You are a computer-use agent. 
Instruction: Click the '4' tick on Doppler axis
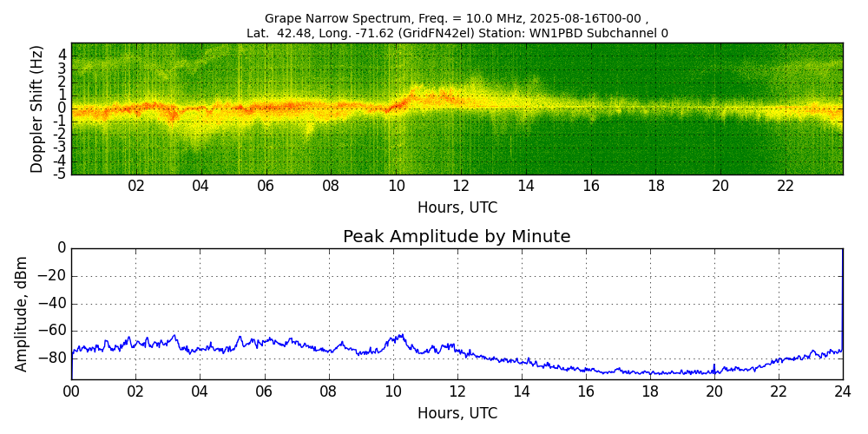point(62,54)
